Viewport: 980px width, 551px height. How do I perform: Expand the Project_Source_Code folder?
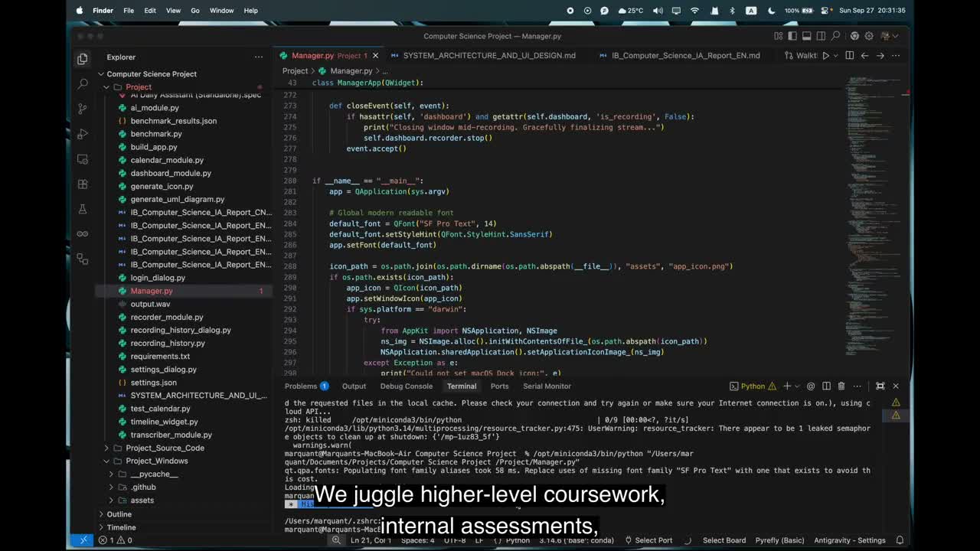pos(106,448)
